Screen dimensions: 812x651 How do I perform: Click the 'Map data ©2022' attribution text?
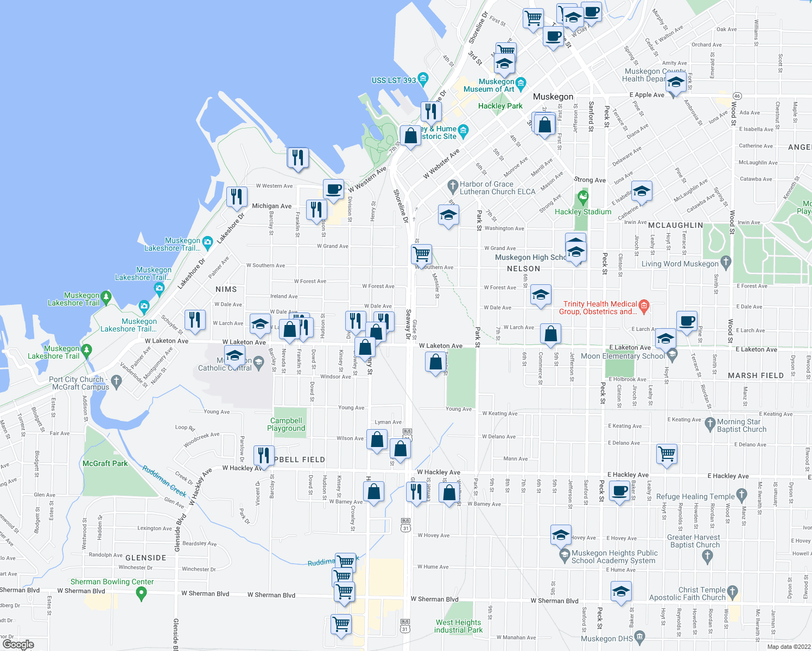point(789,647)
